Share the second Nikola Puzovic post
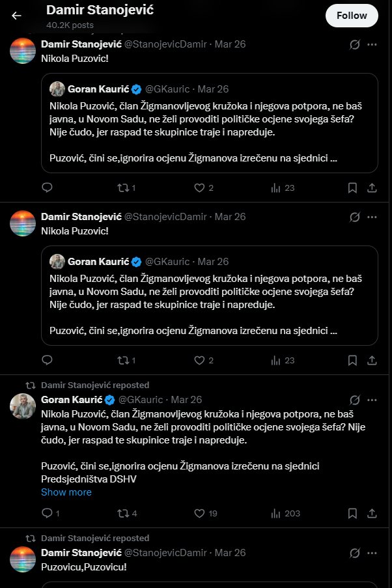The height and width of the screenshot is (588, 392). (x=372, y=360)
